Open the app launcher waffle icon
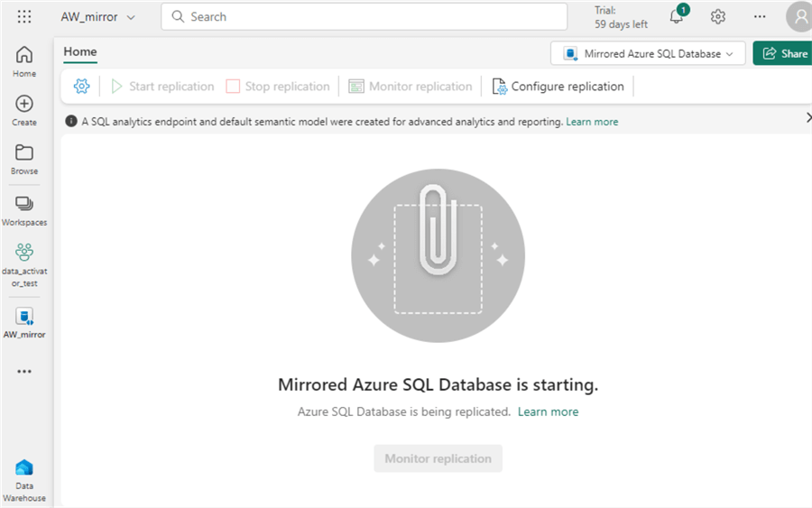This screenshot has height=508, width=812. click(x=24, y=17)
